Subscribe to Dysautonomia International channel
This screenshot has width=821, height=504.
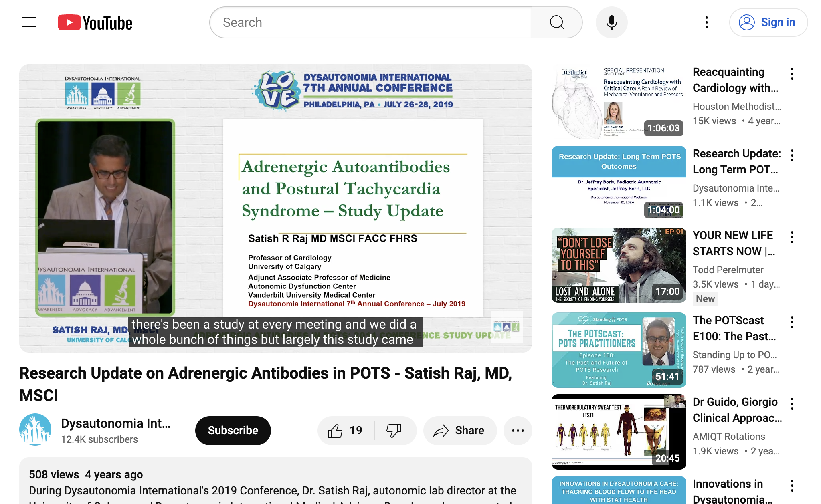[x=233, y=431]
